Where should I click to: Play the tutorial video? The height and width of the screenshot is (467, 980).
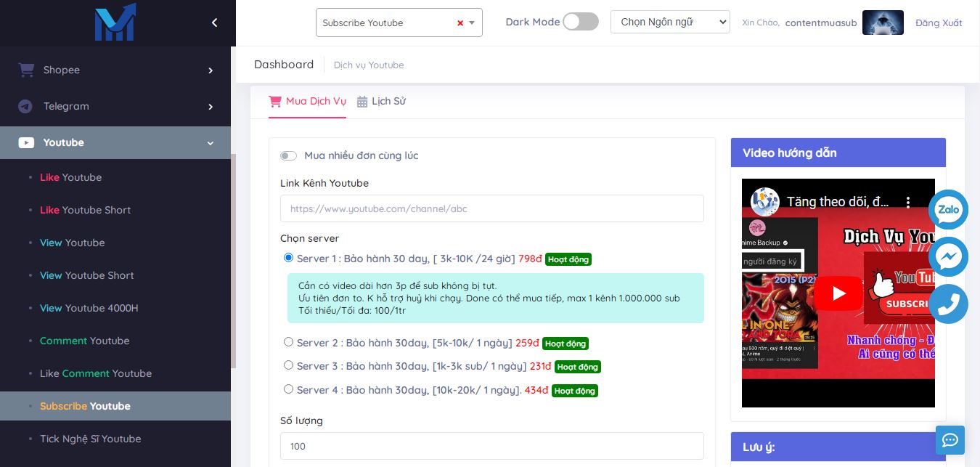[838, 293]
